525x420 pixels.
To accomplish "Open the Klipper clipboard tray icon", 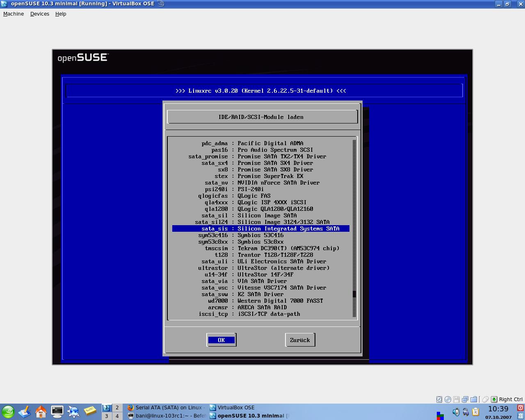I will coord(476,412).
